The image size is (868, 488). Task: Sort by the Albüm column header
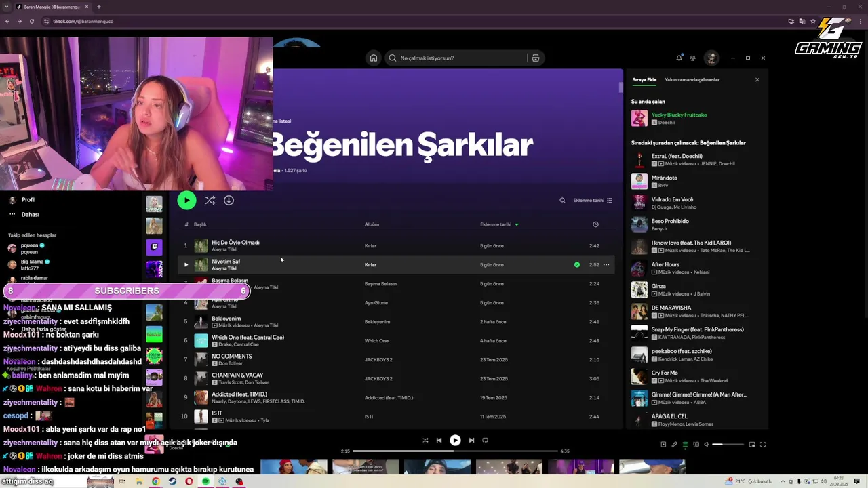coord(372,224)
